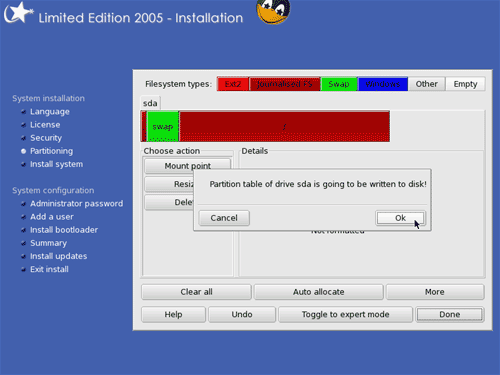Click the star logo at top left
Image resolution: width=500 pixels, height=375 pixels.
18,13
